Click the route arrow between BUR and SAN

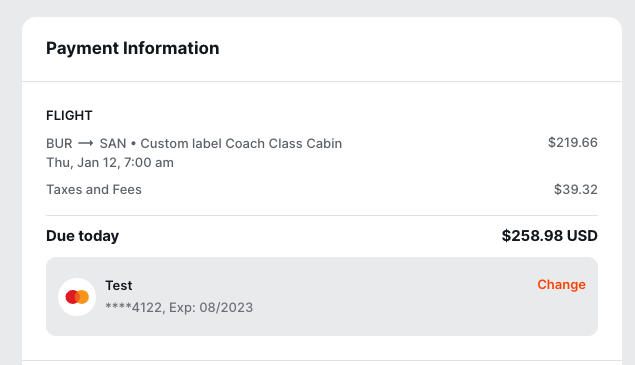click(x=86, y=143)
